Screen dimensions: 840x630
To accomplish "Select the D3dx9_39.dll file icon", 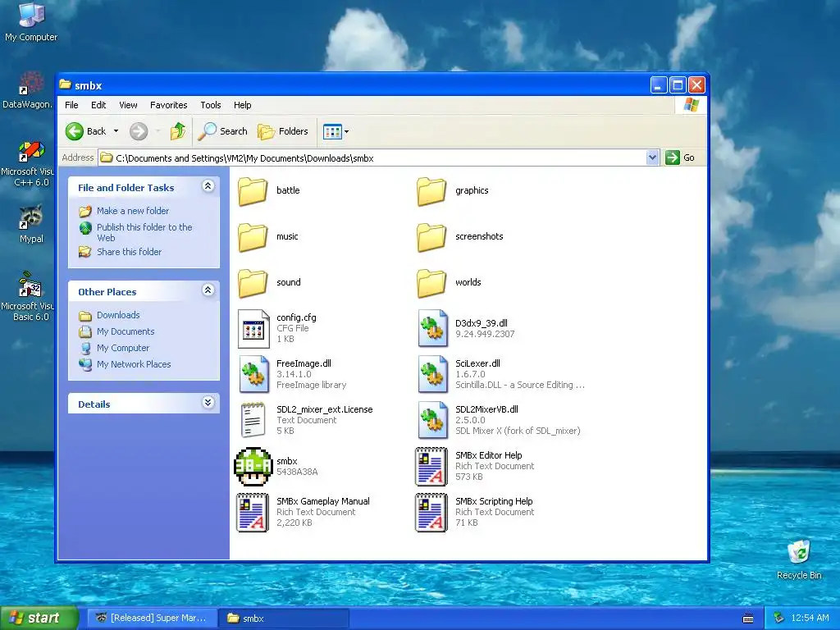I will (433, 328).
